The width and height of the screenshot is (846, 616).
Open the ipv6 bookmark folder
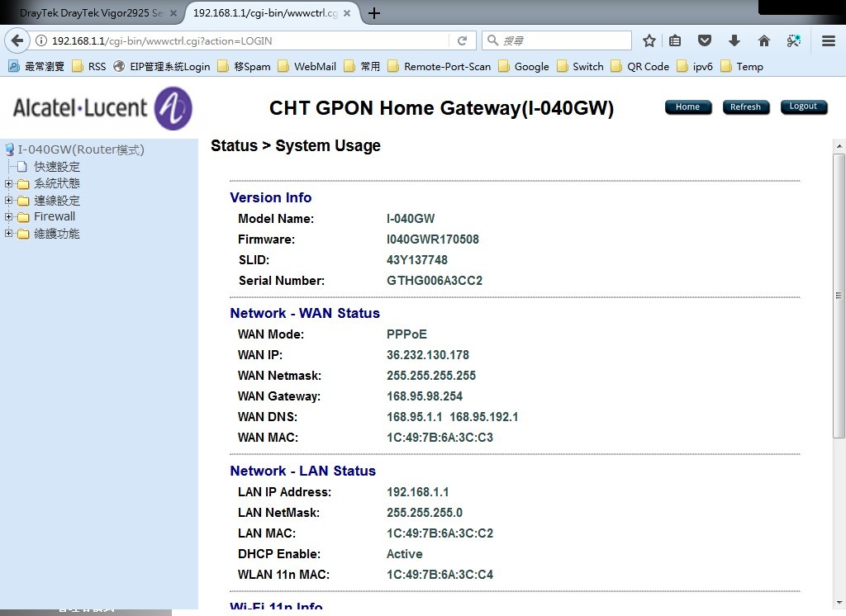pyautogui.click(x=695, y=66)
